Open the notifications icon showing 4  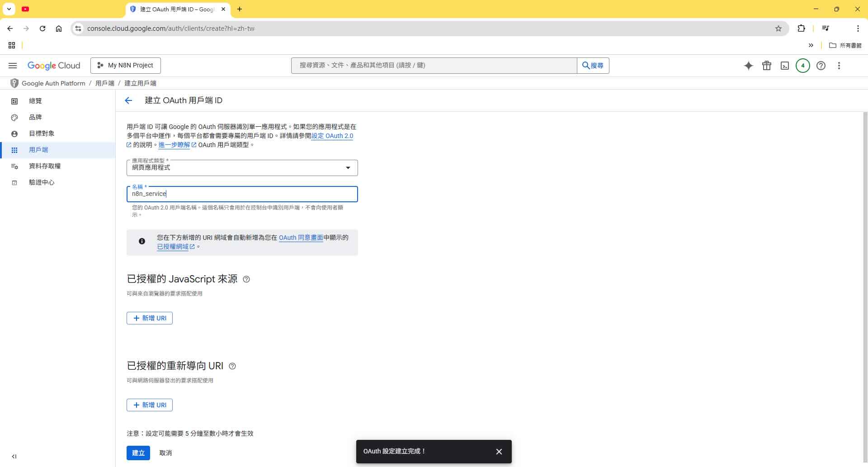click(803, 66)
